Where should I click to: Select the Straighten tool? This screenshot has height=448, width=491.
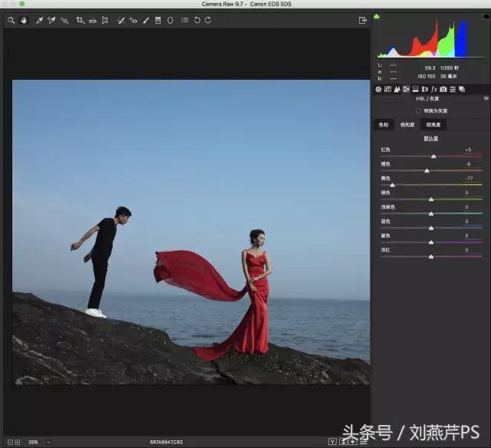point(93,21)
